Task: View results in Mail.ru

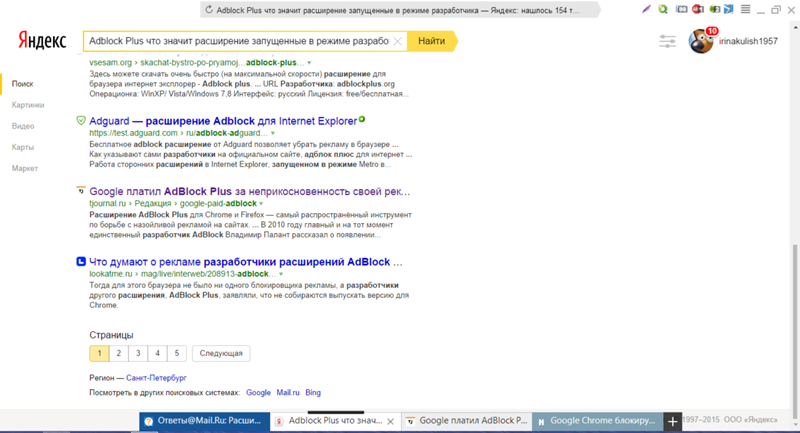Action: pos(288,393)
